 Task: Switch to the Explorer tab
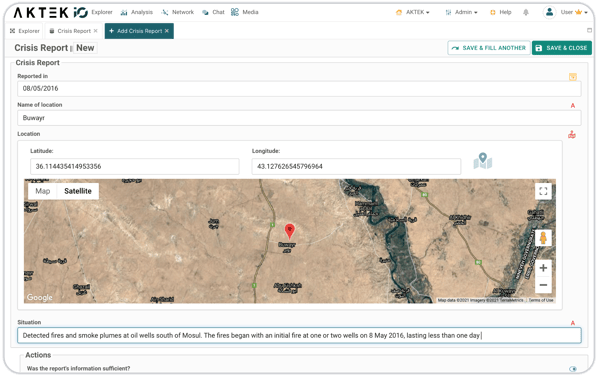25,31
